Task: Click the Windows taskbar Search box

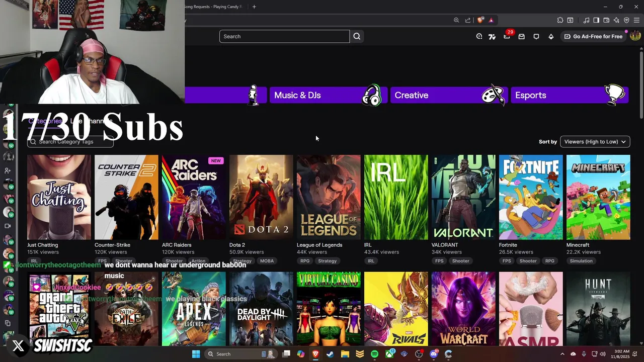Action: point(242,354)
